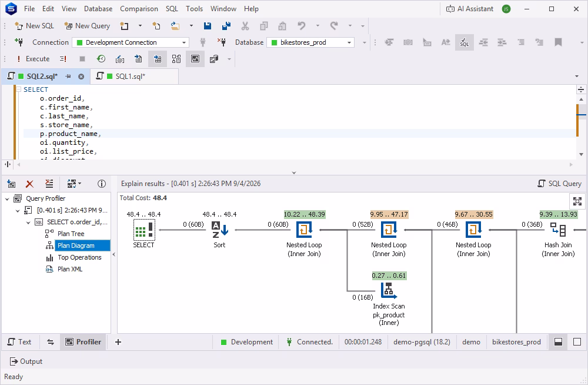Image resolution: width=588 pixels, height=385 pixels.
Task: Click the editor split handle icon
Action: coord(581,89)
